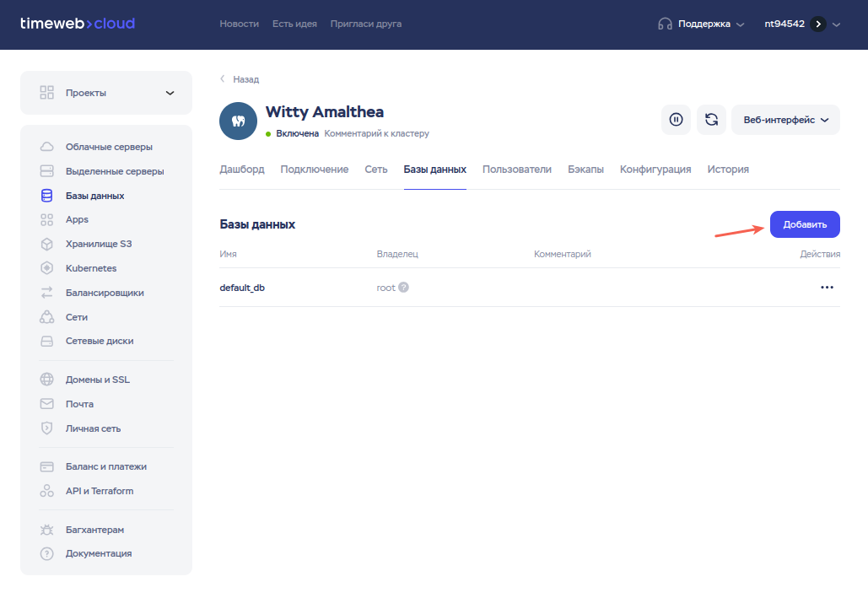
Task: Click the API and Terraform icon
Action: (x=47, y=491)
